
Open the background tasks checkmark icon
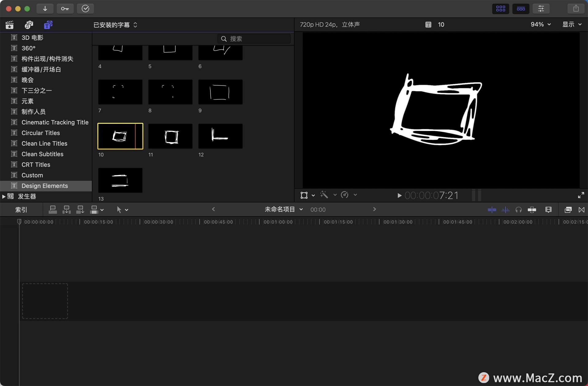85,9
